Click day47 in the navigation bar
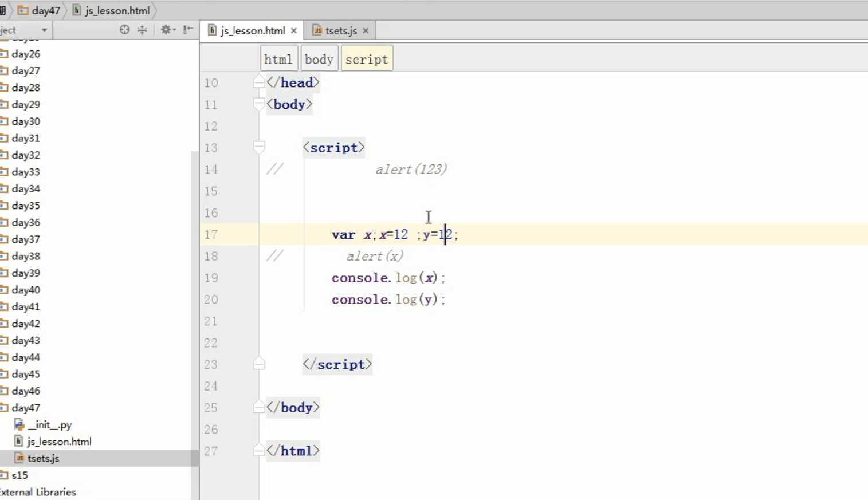Screen dimensions: 868x500 40,10
